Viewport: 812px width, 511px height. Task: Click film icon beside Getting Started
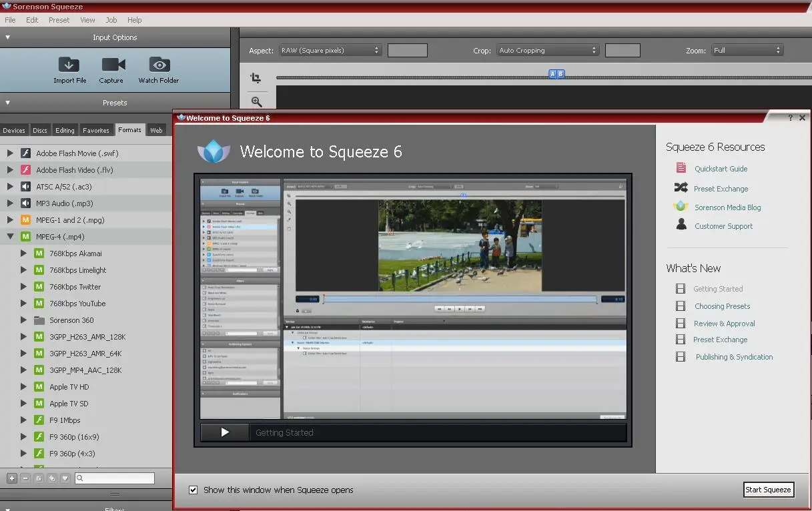(681, 289)
